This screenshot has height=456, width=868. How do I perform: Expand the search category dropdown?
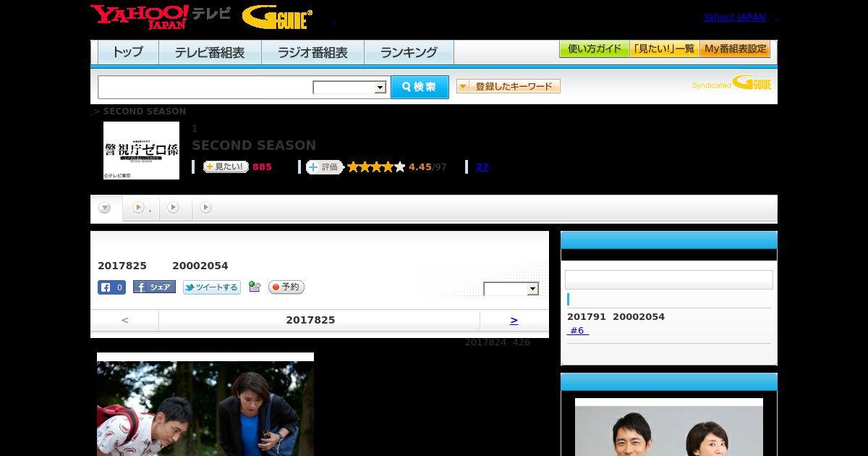click(x=349, y=88)
